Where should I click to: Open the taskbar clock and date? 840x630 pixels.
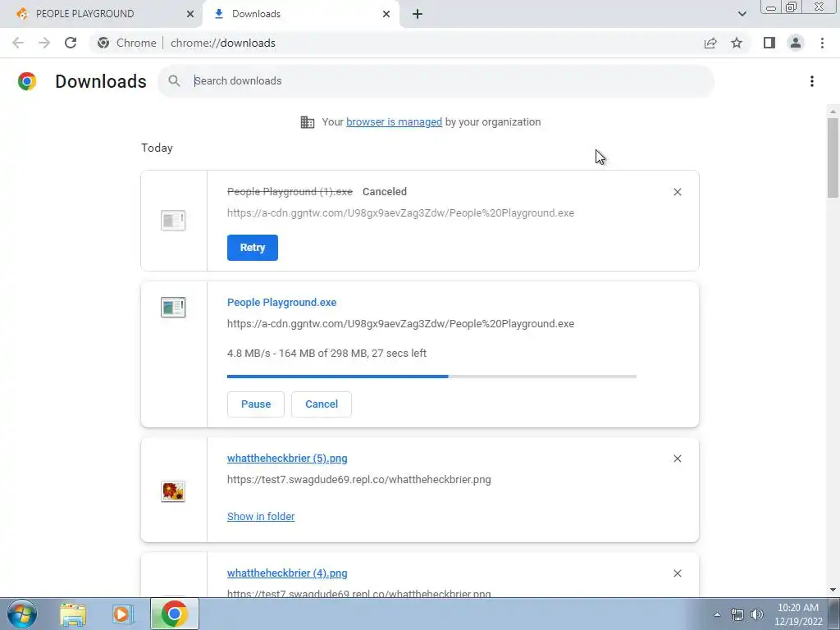pos(797,614)
